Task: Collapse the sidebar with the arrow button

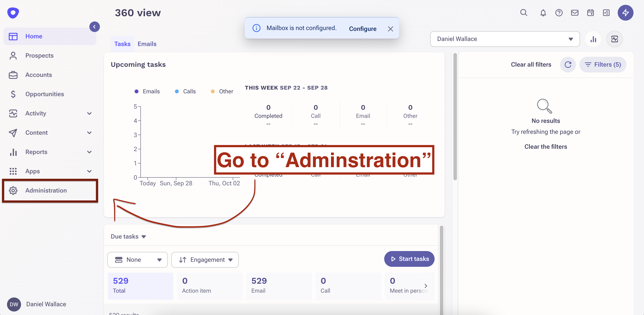Action: [94, 27]
